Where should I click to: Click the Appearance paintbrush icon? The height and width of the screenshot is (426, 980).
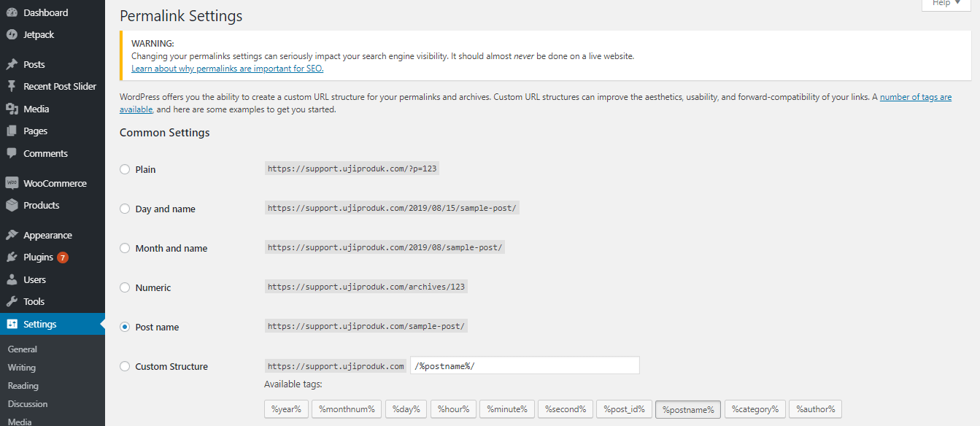(x=12, y=235)
